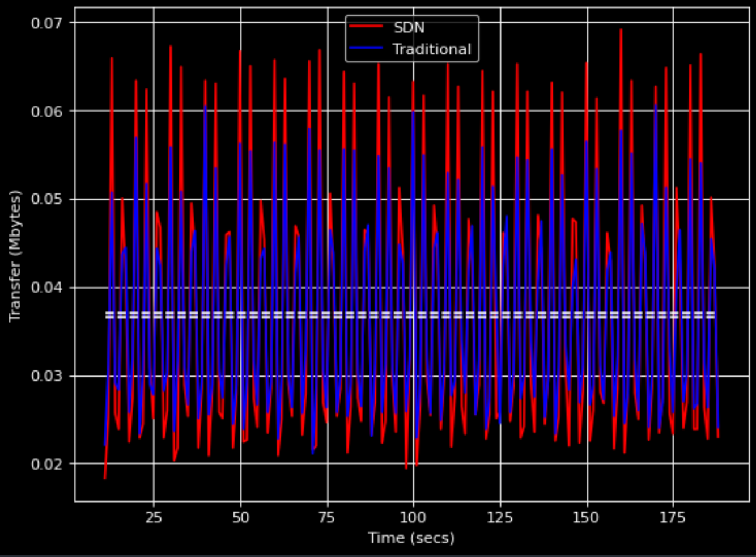Click the 0.06 y-axis tick label

point(48,111)
